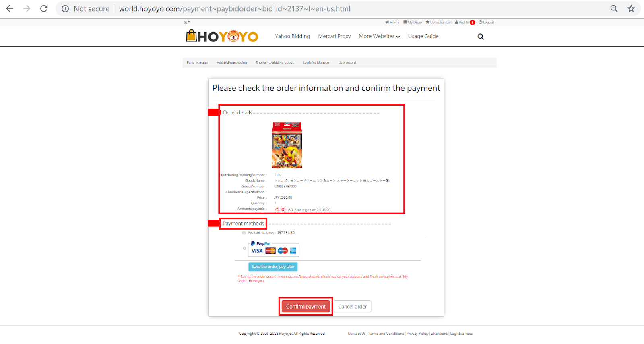Click Cancel order button
Screen dimensions: 644x344
[x=353, y=307]
